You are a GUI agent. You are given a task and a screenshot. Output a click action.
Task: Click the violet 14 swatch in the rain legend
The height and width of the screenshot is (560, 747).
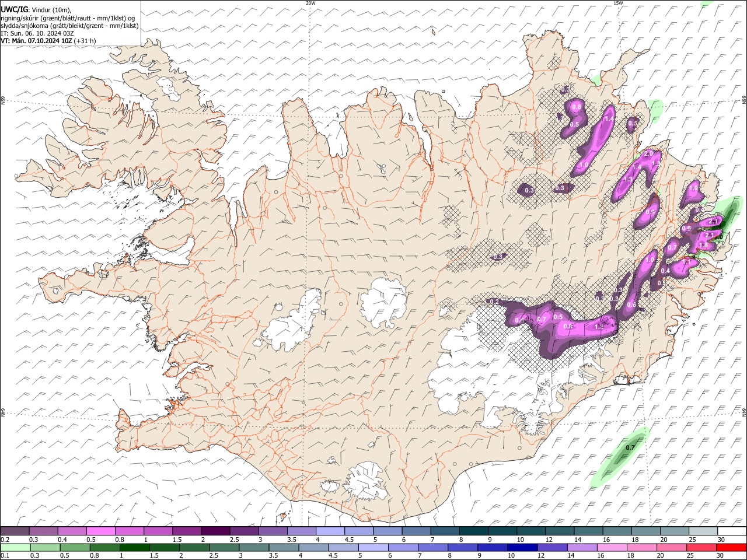(582, 548)
